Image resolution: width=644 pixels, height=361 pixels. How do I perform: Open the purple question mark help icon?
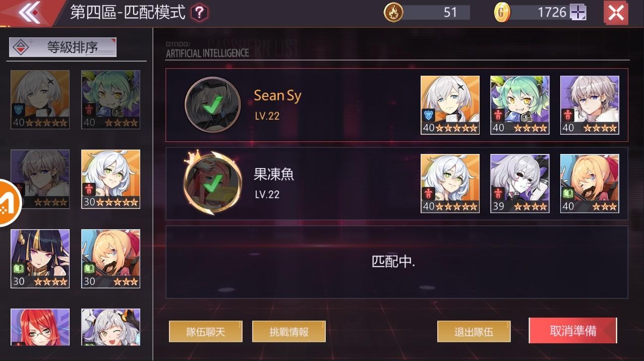[x=200, y=13]
